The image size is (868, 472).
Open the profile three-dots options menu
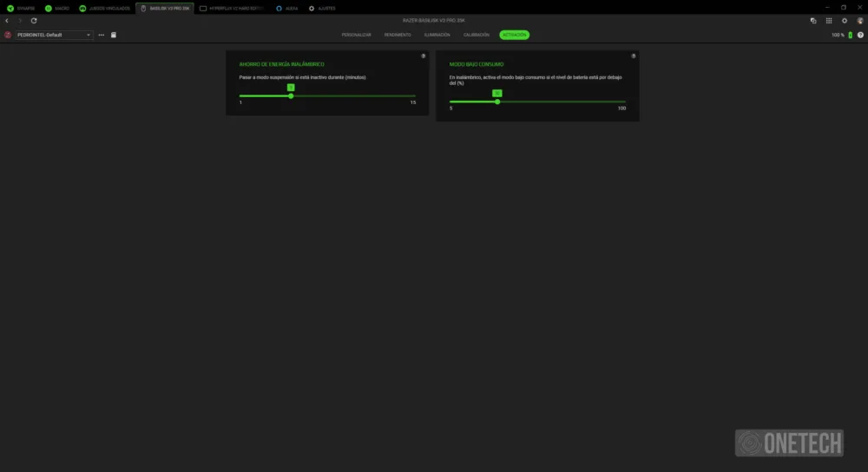102,35
